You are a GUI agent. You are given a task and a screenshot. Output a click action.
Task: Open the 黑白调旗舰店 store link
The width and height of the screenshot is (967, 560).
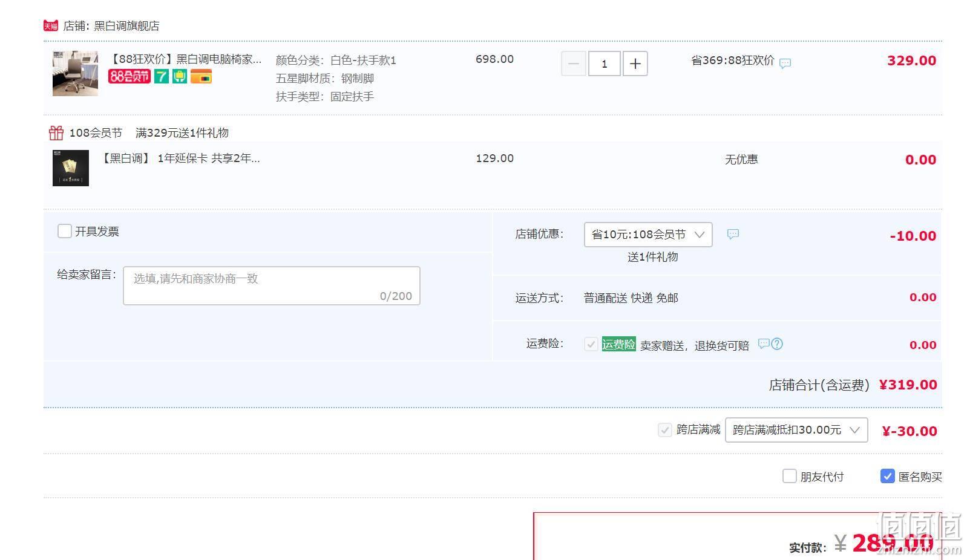click(126, 26)
